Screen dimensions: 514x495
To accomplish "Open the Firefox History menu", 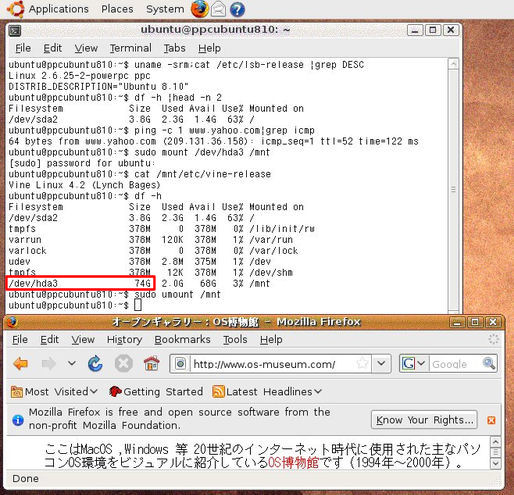I will [124, 340].
